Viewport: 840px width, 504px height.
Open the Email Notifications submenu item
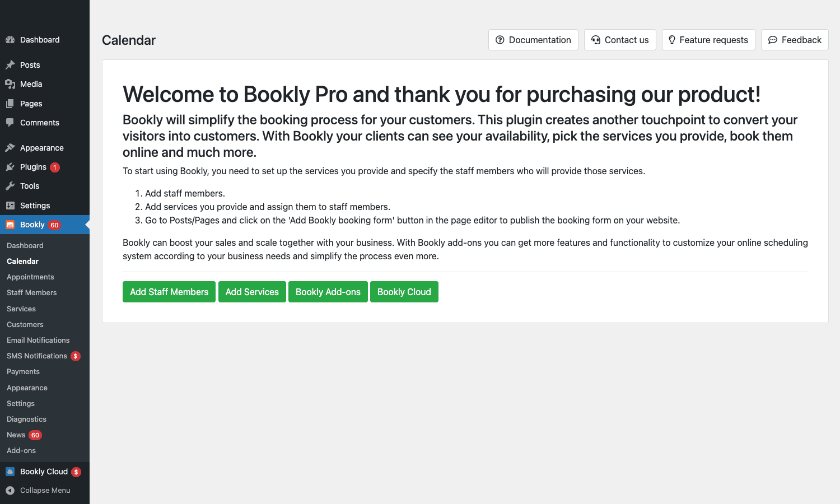[x=45, y=340]
